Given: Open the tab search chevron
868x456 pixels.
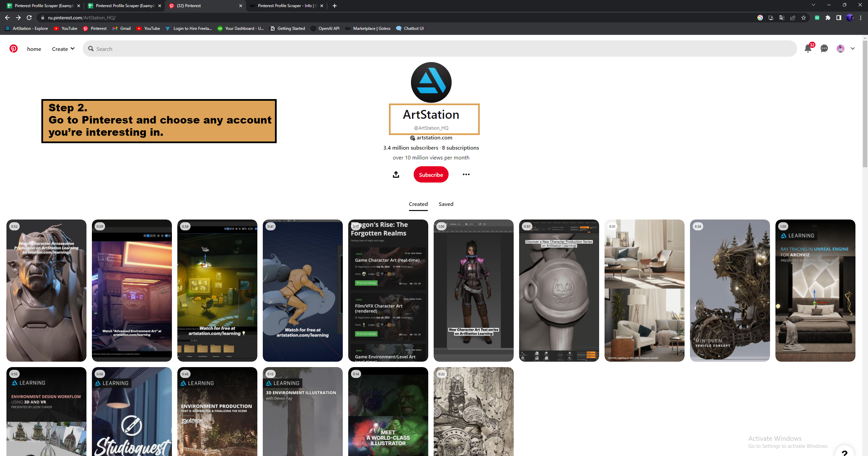Looking at the screenshot, I should tap(813, 5).
